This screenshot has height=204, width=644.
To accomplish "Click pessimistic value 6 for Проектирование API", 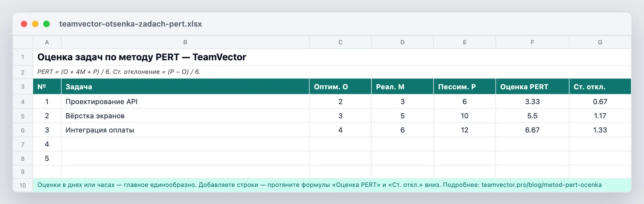I will 464,102.
